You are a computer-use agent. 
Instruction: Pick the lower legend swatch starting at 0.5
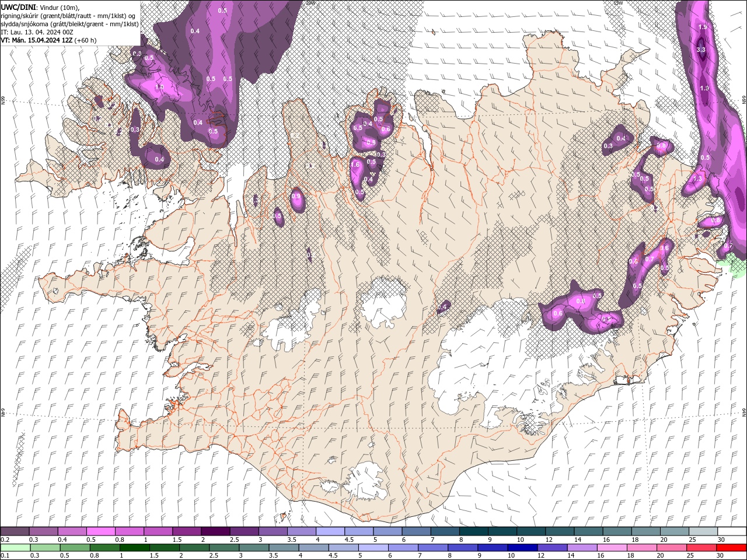click(75, 548)
